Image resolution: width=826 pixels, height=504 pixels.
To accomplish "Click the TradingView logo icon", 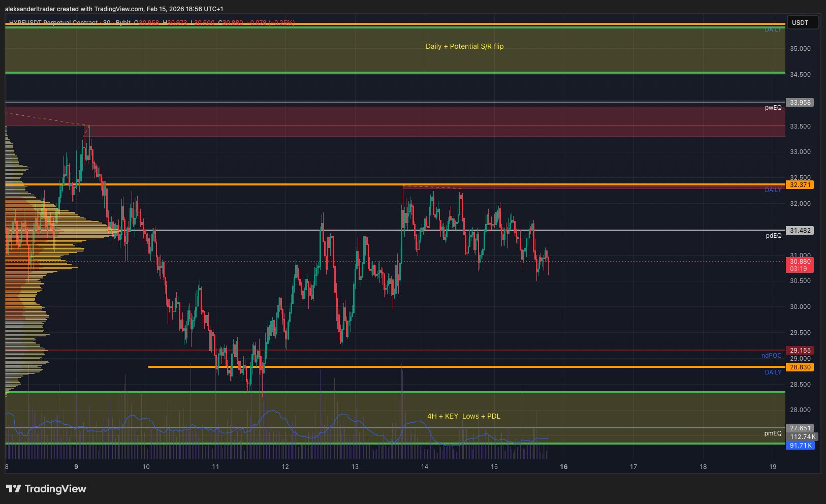I will tap(14, 489).
